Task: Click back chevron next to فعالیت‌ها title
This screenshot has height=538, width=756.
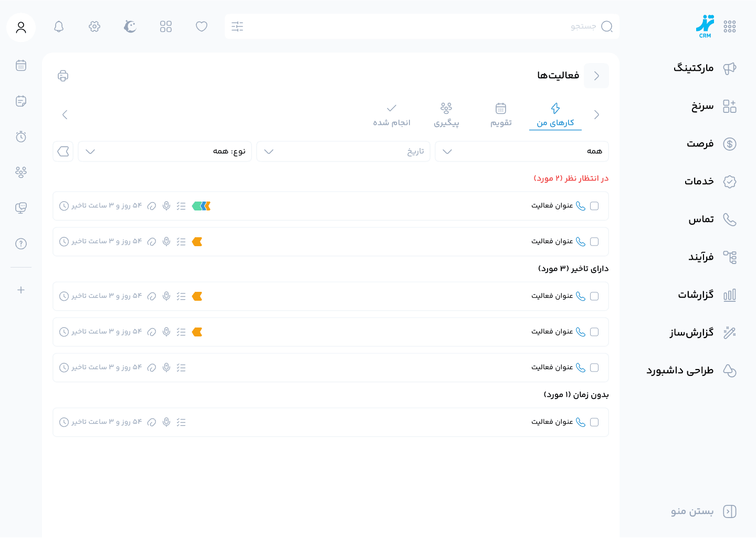Action: pos(596,76)
